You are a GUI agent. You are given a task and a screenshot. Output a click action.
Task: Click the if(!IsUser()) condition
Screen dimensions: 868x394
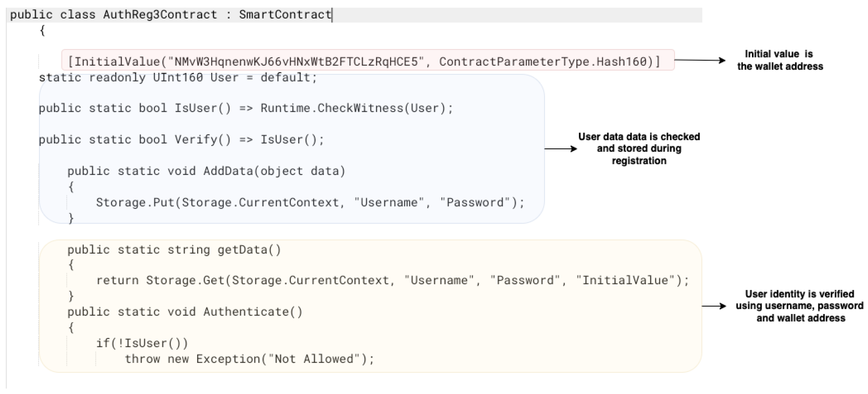pos(142,343)
